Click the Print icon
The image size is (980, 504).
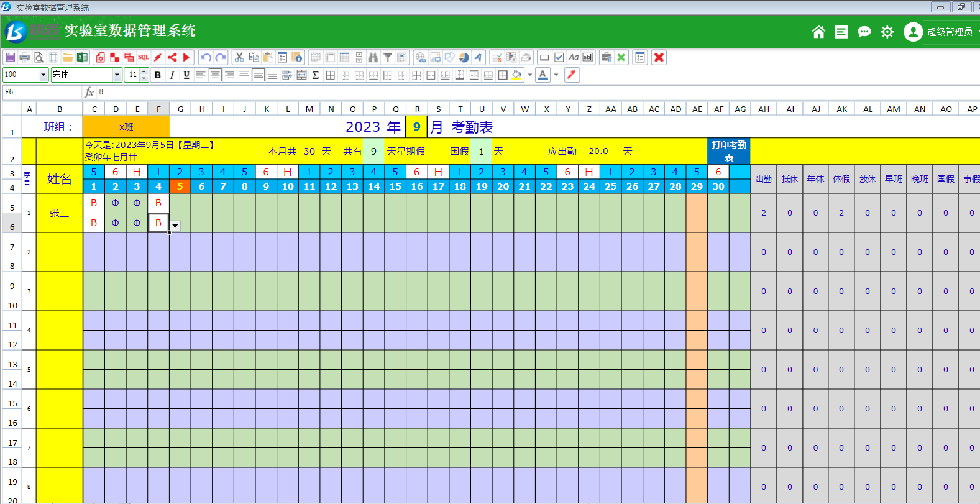(x=25, y=57)
